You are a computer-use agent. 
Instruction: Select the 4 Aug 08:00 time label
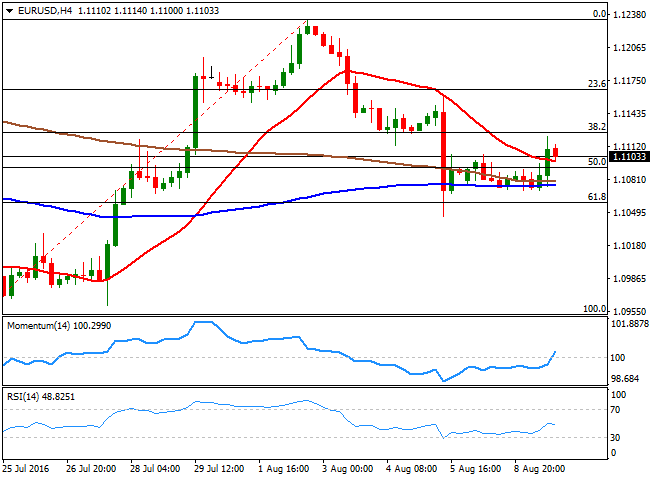tap(411, 469)
